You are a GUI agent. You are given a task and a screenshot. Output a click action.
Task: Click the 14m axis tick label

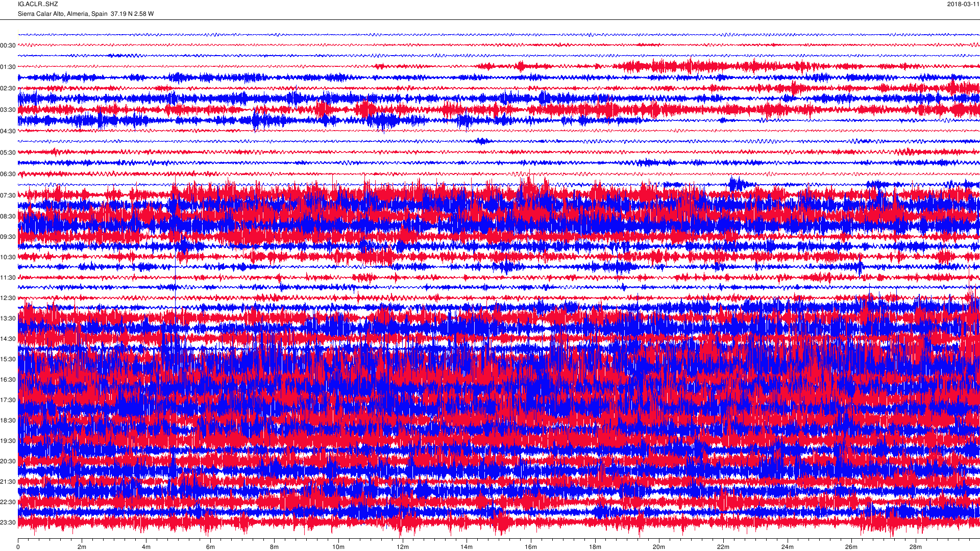(467, 547)
